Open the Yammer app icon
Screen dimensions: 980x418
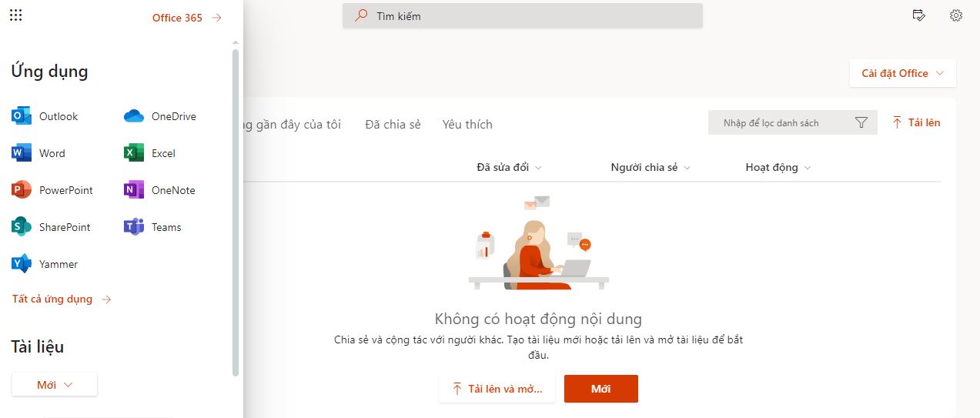pyautogui.click(x=22, y=264)
